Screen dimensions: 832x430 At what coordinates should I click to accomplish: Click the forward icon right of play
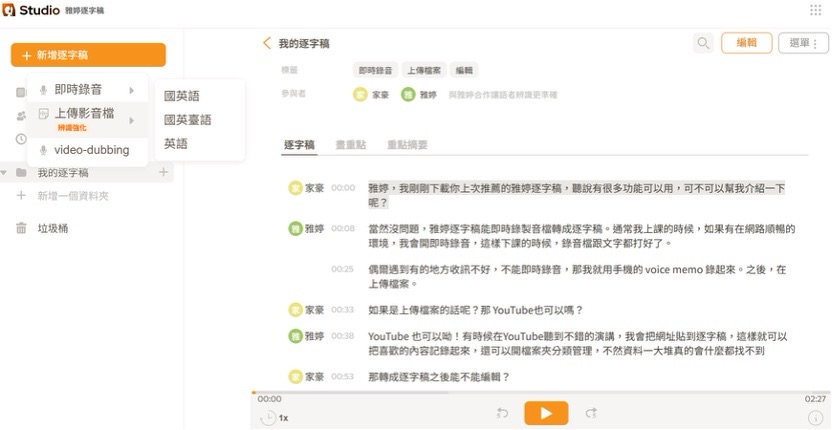coord(591,413)
